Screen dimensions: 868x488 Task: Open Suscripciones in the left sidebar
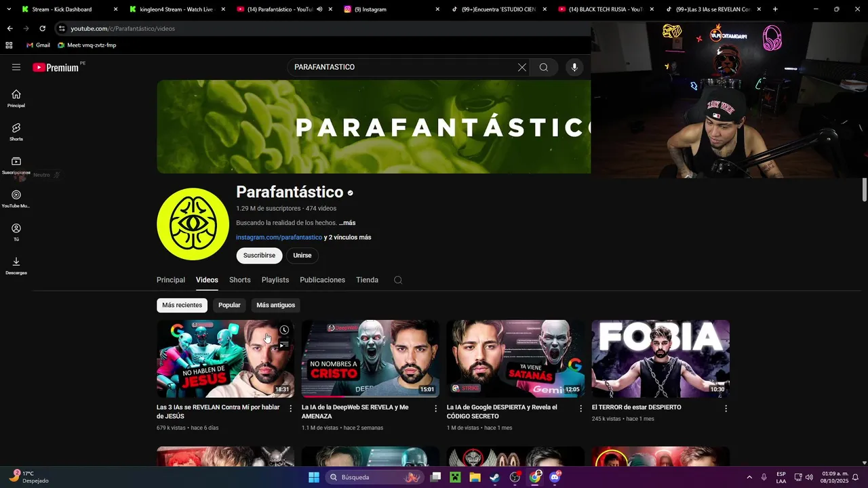pos(16,165)
